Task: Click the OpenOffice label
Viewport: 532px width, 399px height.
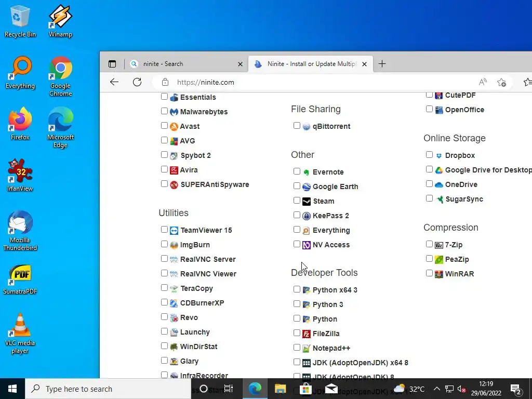Action: pos(464,110)
